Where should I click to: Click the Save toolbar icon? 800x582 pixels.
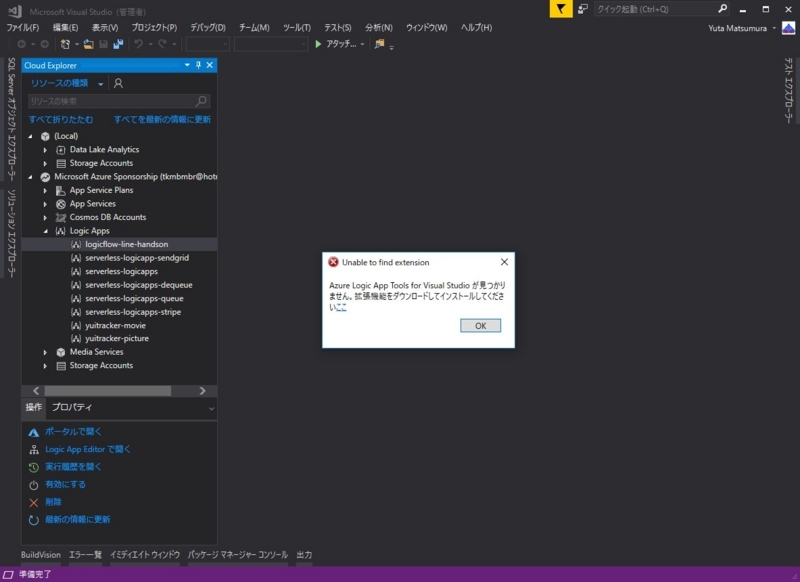(x=103, y=44)
